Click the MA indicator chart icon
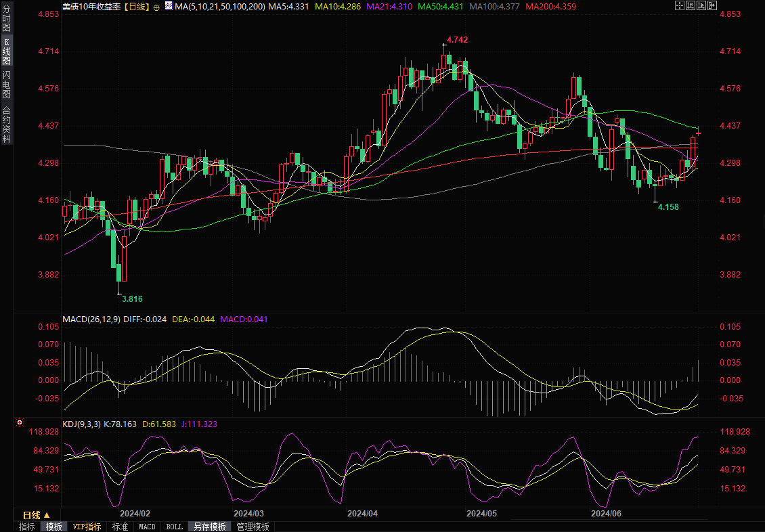The image size is (765, 532). [x=169, y=6]
